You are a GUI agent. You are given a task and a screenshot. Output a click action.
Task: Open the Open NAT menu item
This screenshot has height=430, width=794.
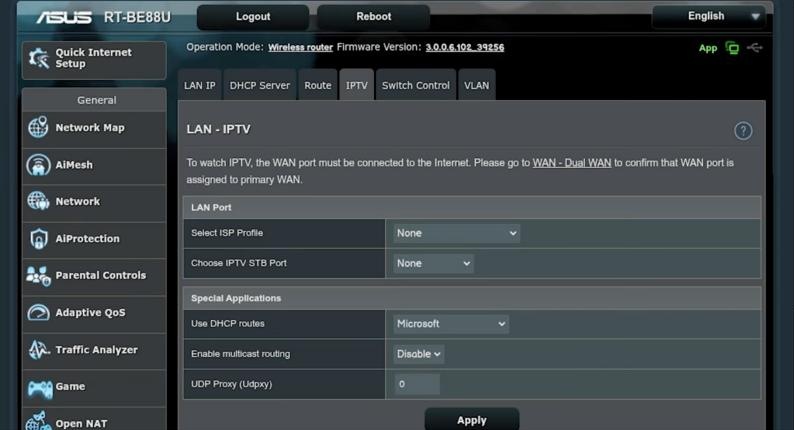coord(94,419)
